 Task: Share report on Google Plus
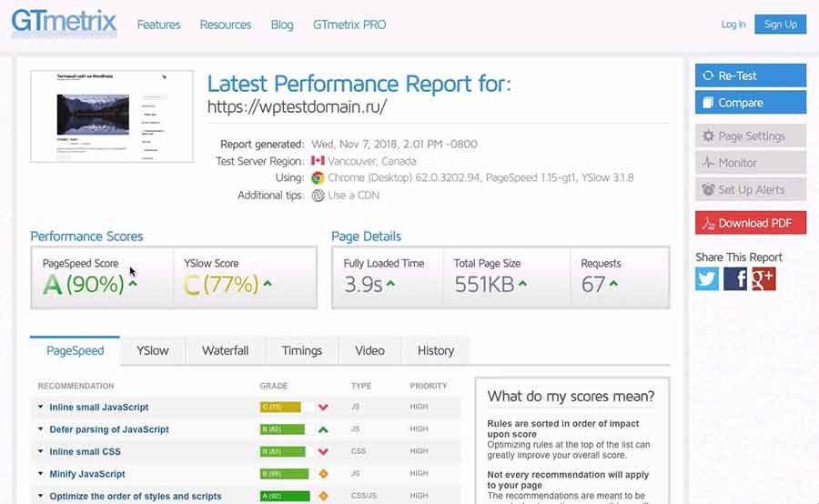point(763,279)
